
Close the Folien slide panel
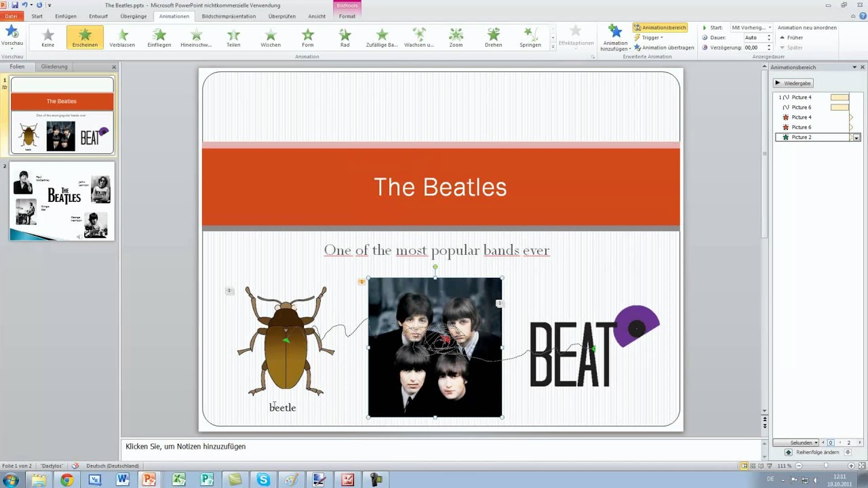coord(114,66)
